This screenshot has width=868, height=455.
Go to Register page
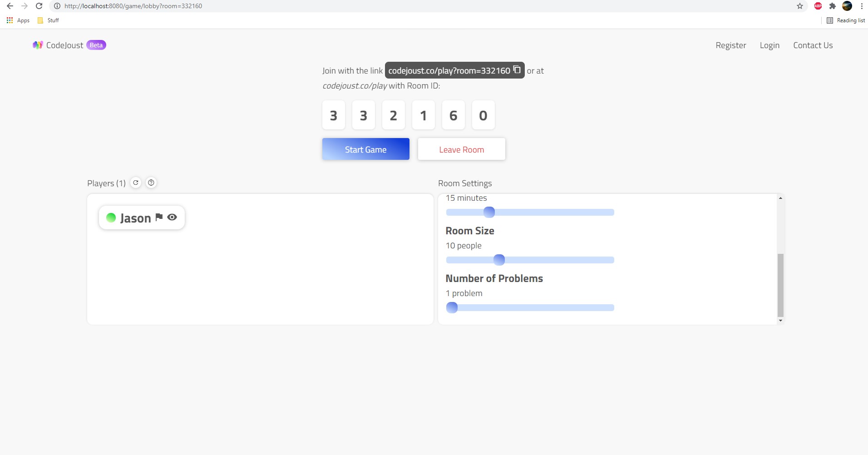pyautogui.click(x=731, y=45)
